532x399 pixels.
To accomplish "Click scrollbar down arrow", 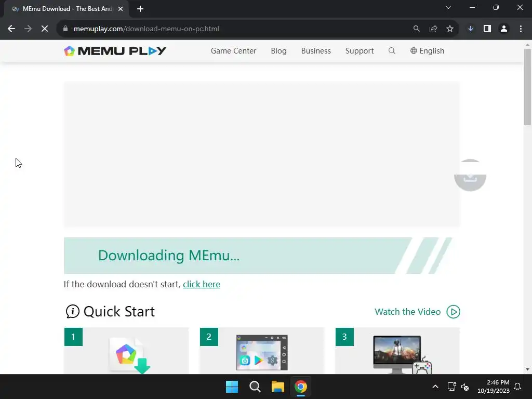I will (x=528, y=369).
